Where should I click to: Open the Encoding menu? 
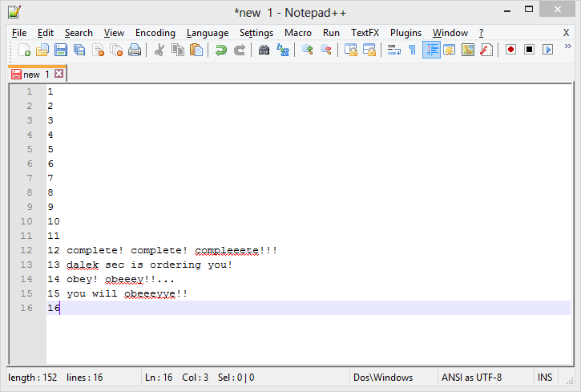tap(155, 33)
